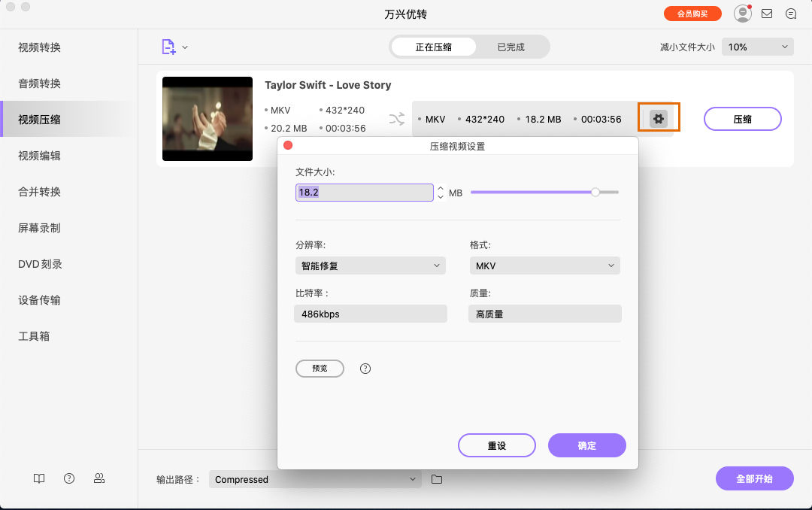Confirm settings with the 确定 button
Viewport: 812px width, 510px height.
[586, 445]
